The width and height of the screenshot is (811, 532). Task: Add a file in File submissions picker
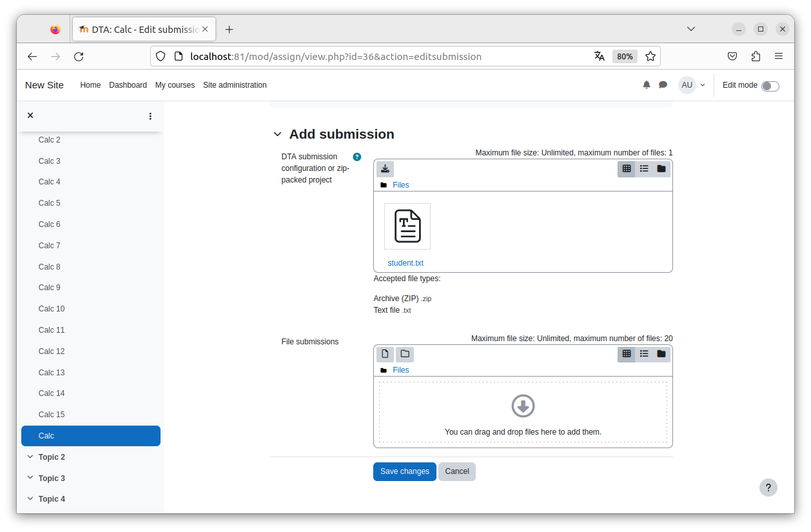pyautogui.click(x=385, y=354)
